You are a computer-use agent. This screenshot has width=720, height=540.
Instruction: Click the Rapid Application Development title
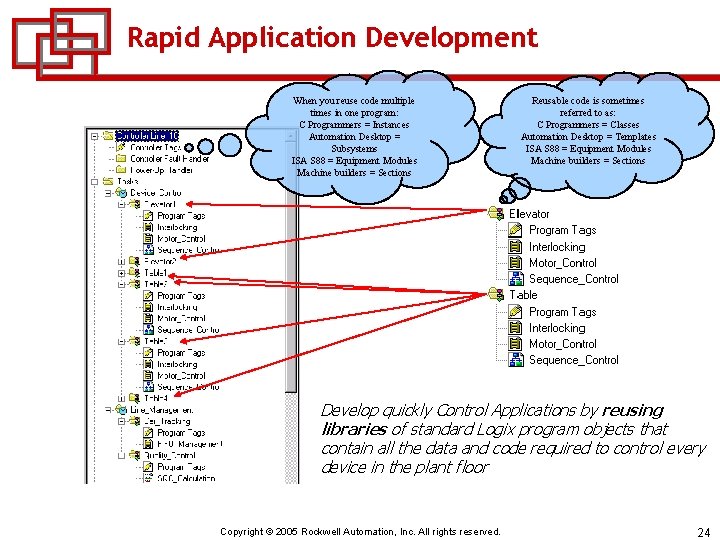click(x=332, y=37)
